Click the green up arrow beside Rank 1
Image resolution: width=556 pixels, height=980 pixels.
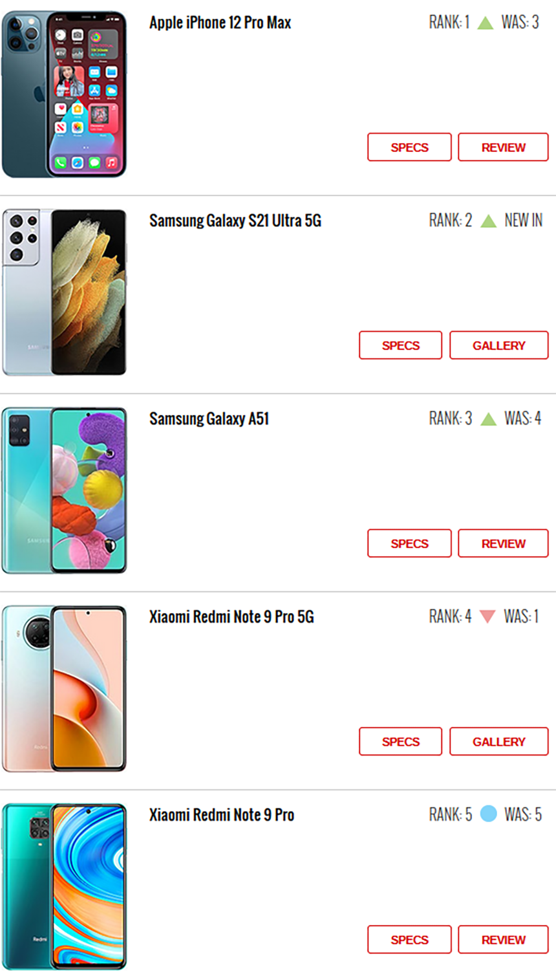coord(485,23)
